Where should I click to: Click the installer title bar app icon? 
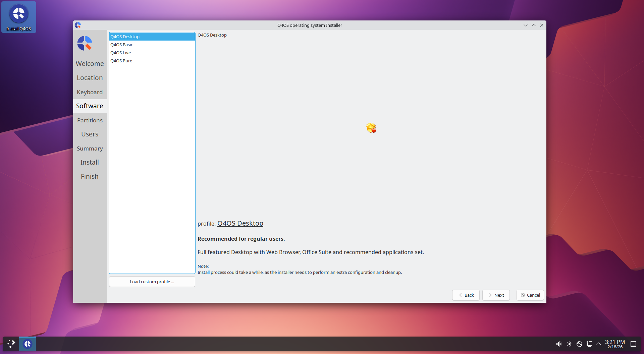[78, 25]
